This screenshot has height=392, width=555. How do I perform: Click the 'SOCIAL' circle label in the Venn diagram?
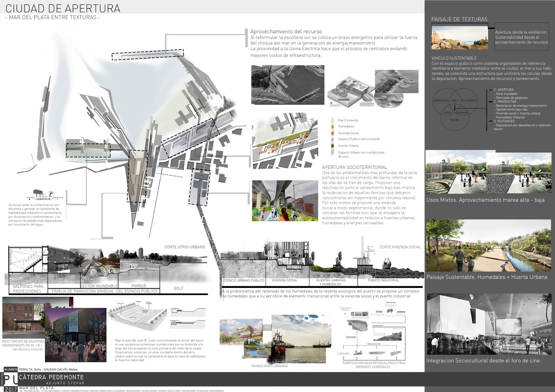pyautogui.click(x=454, y=120)
